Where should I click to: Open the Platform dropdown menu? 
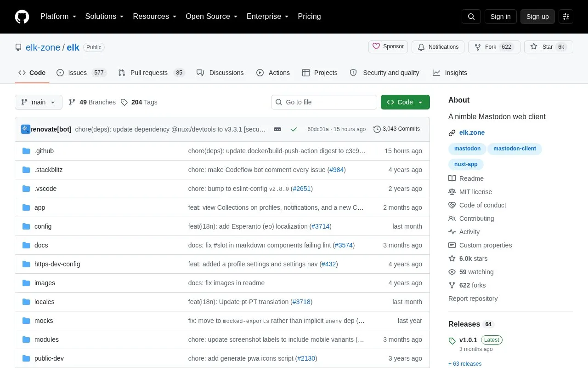[x=58, y=17]
